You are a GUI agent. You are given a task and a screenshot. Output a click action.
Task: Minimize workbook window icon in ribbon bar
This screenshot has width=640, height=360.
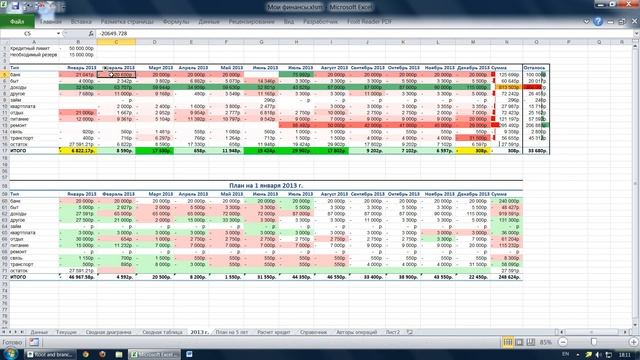click(x=611, y=22)
